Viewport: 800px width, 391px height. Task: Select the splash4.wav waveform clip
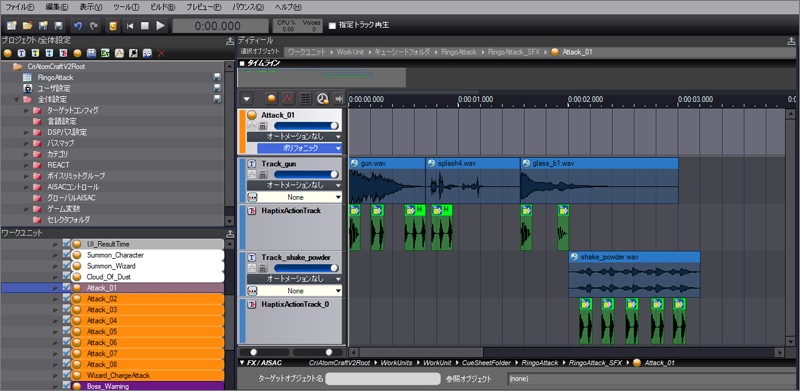473,181
